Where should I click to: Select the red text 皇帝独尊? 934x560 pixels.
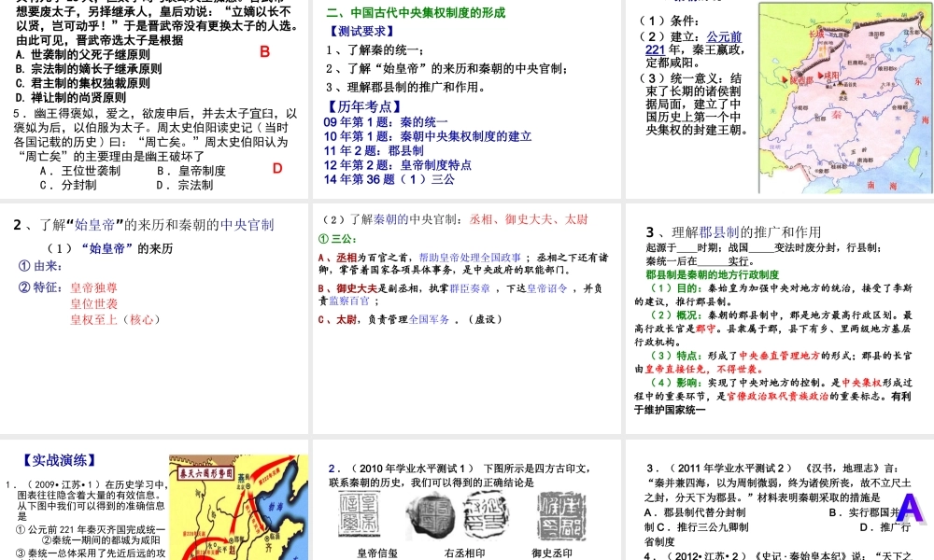point(93,288)
